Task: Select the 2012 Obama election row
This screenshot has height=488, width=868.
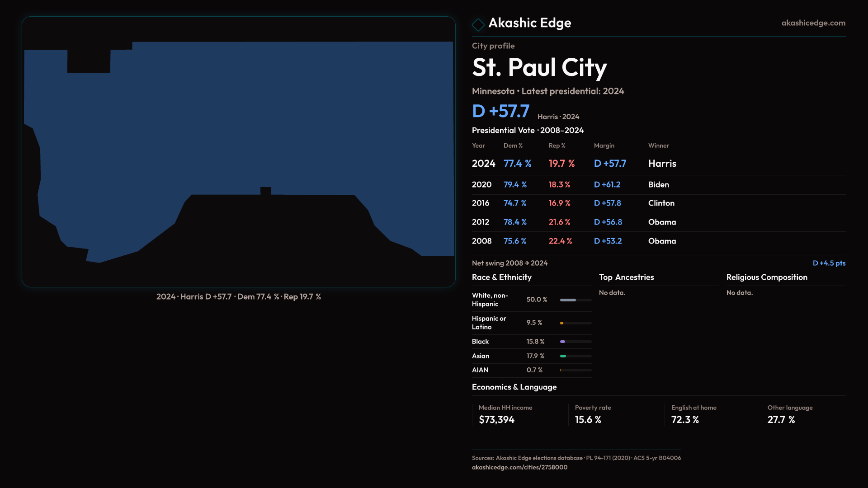Action: (x=658, y=222)
